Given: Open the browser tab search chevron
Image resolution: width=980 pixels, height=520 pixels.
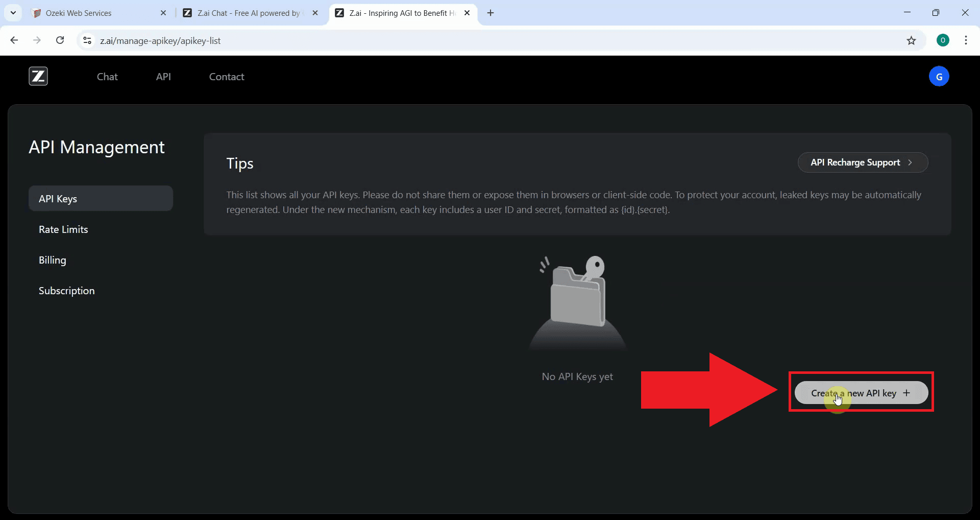Looking at the screenshot, I should [x=13, y=13].
